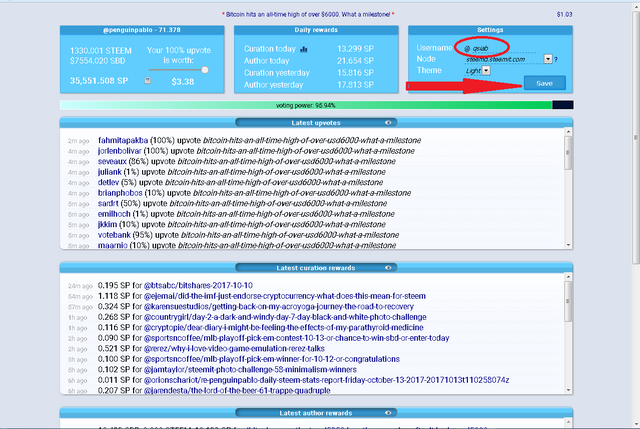The width and height of the screenshot is (640, 429).
Task: Click the 21.654 SP Author today value
Action: click(355, 61)
